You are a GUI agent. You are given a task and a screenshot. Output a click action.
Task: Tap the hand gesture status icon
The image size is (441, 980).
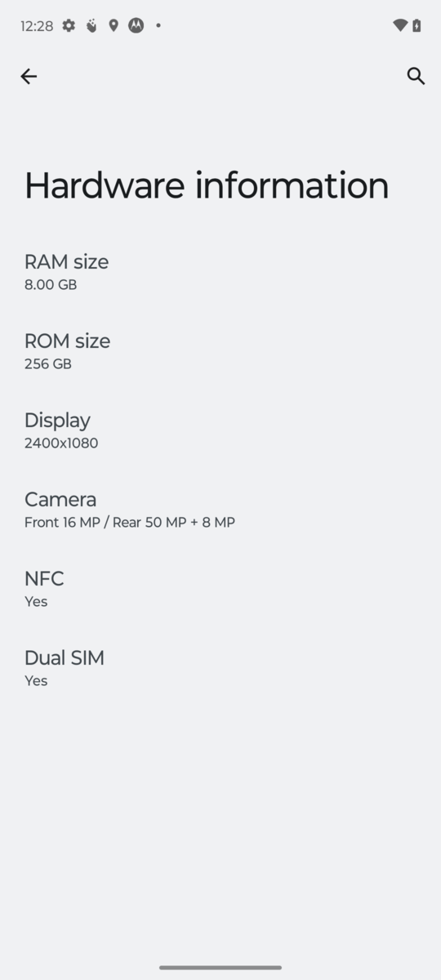91,25
